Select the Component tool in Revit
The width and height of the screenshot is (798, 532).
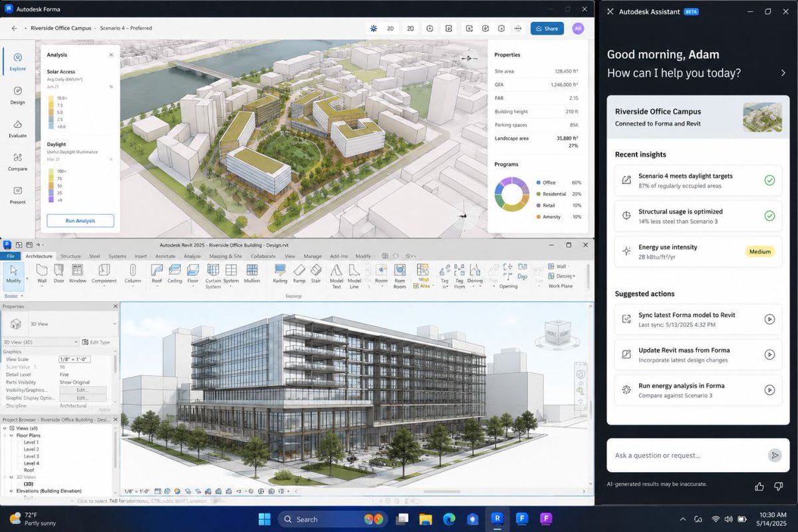coord(104,274)
